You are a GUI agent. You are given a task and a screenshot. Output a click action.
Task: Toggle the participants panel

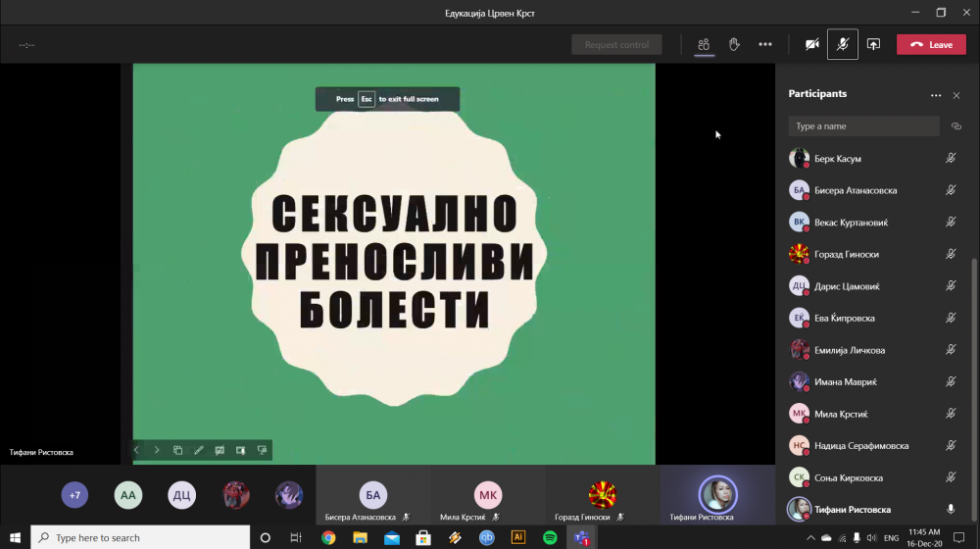pyautogui.click(x=704, y=44)
